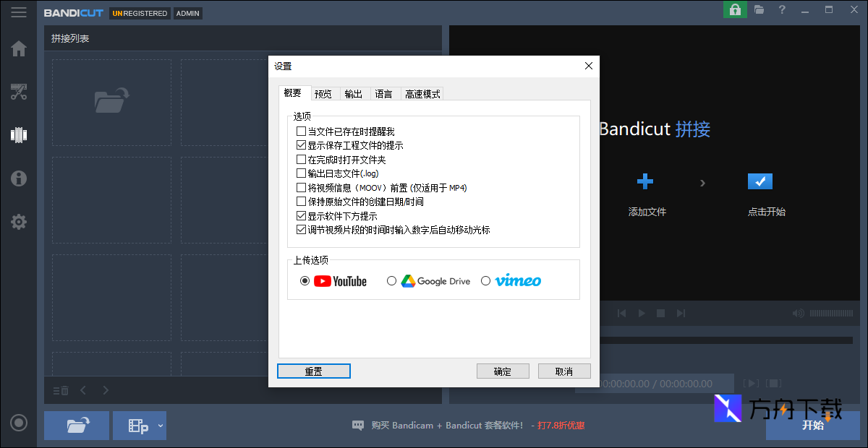Select the Join tool in the sidebar
868x448 pixels.
[19, 135]
